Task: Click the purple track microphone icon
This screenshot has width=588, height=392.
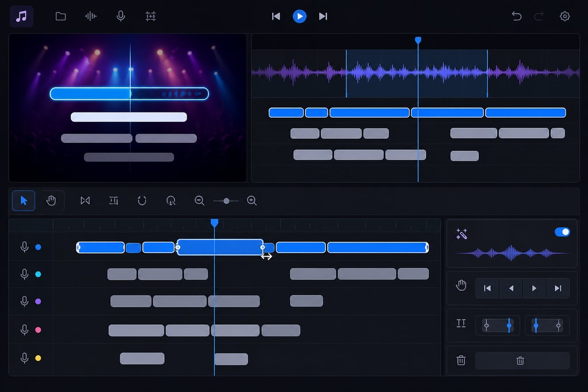Action: pyautogui.click(x=24, y=301)
